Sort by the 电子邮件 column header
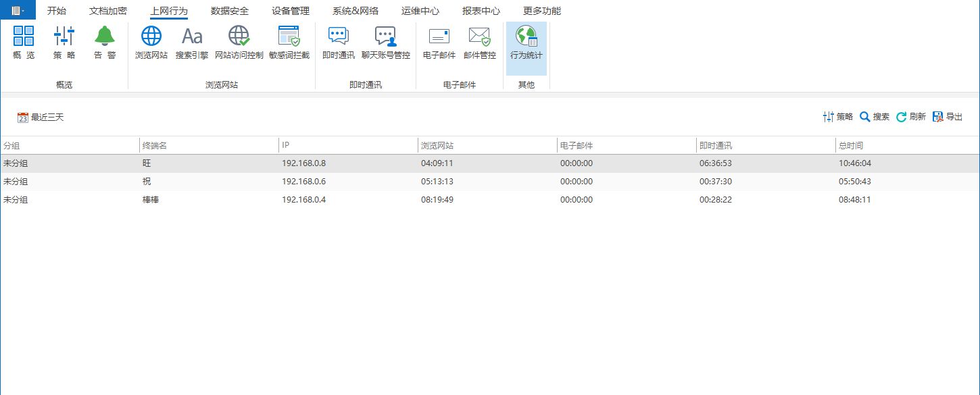The image size is (980, 395). [627, 145]
